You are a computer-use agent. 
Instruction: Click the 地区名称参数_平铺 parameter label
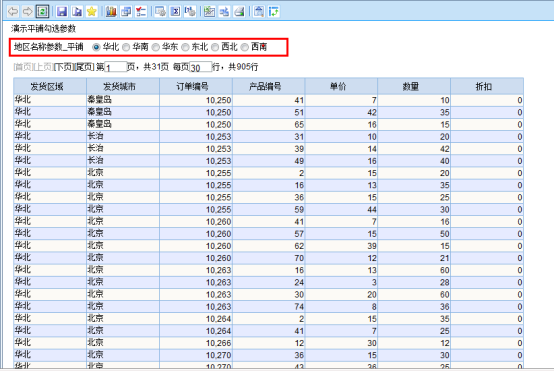coord(48,47)
